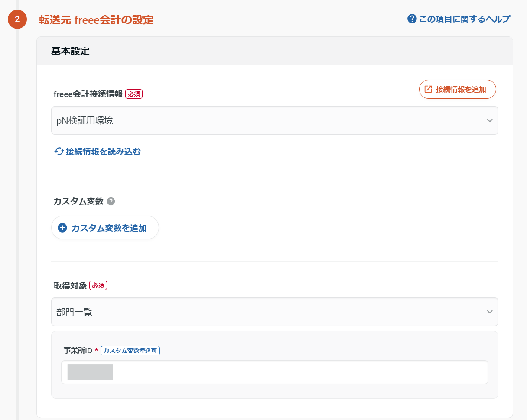Click the 取得対象 label

tap(70, 285)
